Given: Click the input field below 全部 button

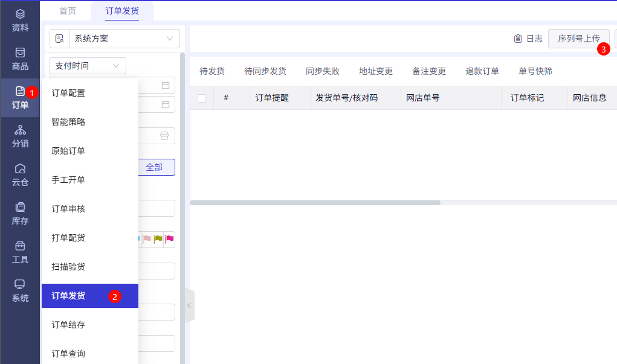Looking at the screenshot, I should coord(157,208).
